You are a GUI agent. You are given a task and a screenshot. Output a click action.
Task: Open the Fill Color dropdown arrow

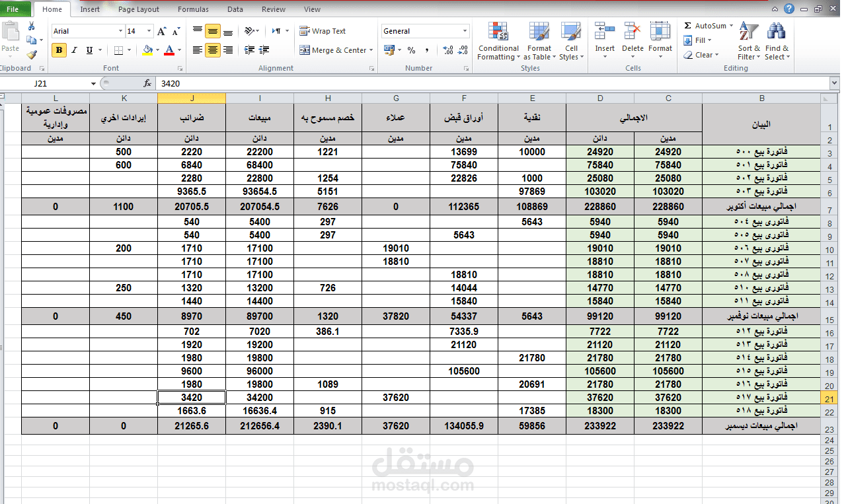(157, 50)
